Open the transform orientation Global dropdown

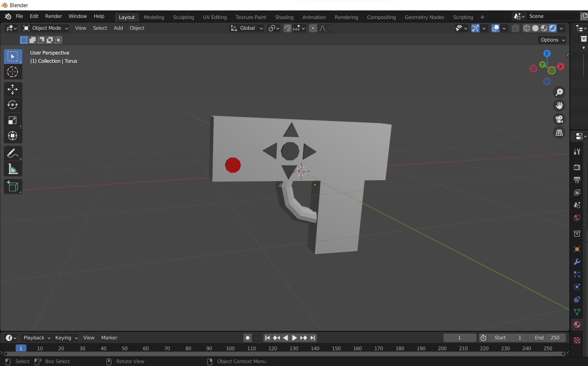coord(246,28)
